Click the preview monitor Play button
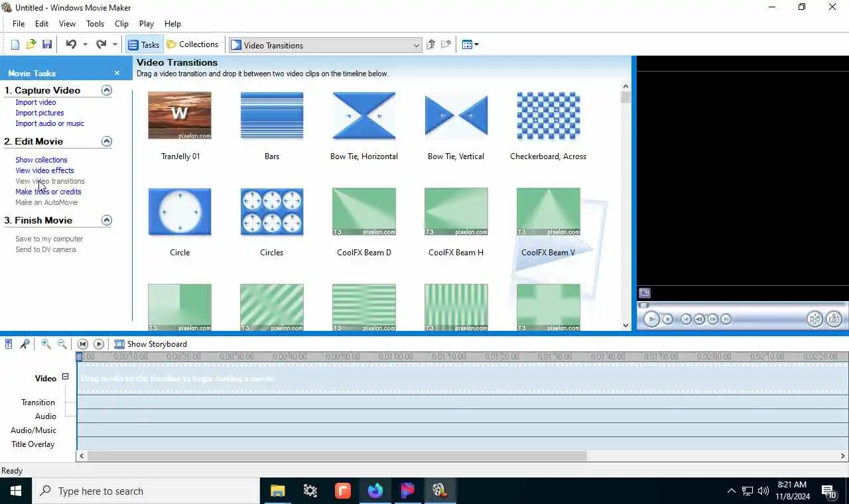The height and width of the screenshot is (504, 849). pos(651,319)
